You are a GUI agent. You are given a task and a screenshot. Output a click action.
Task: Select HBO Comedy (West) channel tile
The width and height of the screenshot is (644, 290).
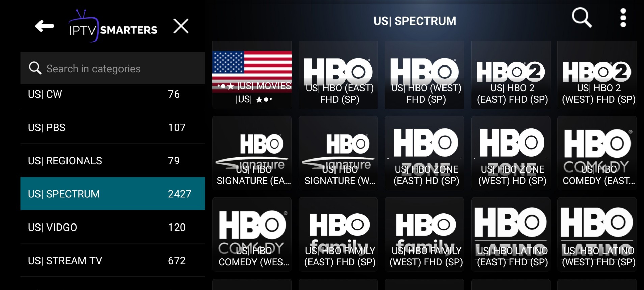pos(252,235)
